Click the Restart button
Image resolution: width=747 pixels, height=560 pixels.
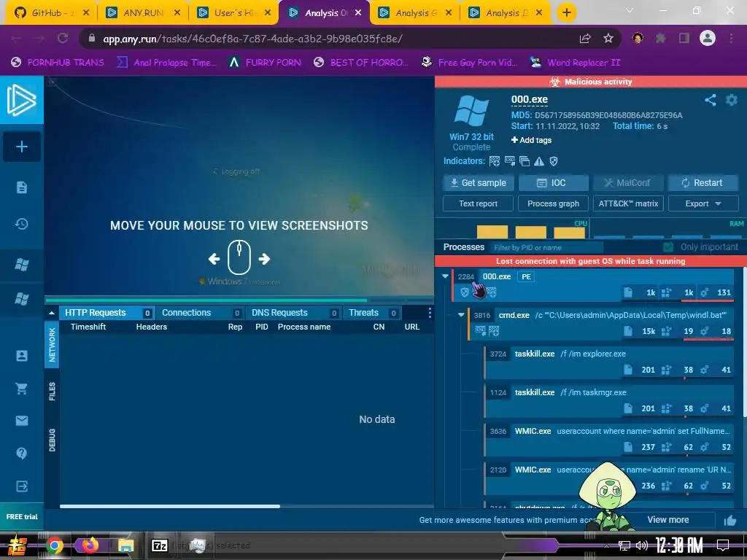pos(703,183)
